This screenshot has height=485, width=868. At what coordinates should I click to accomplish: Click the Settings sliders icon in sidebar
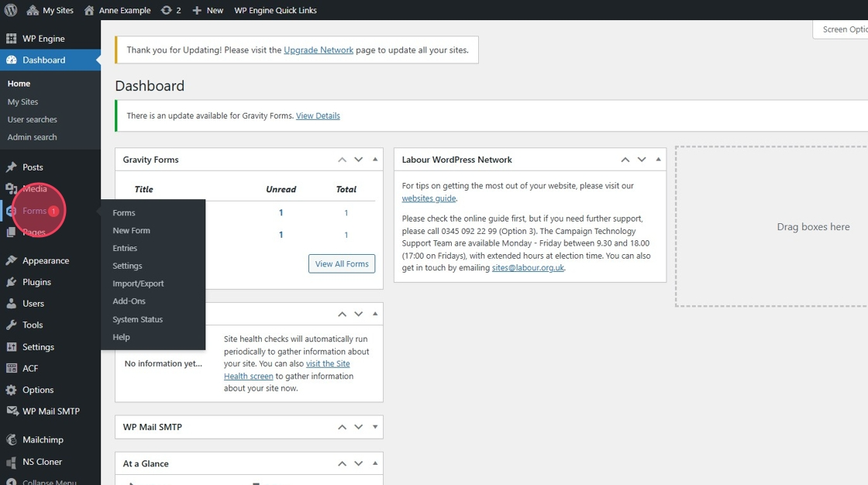click(11, 346)
